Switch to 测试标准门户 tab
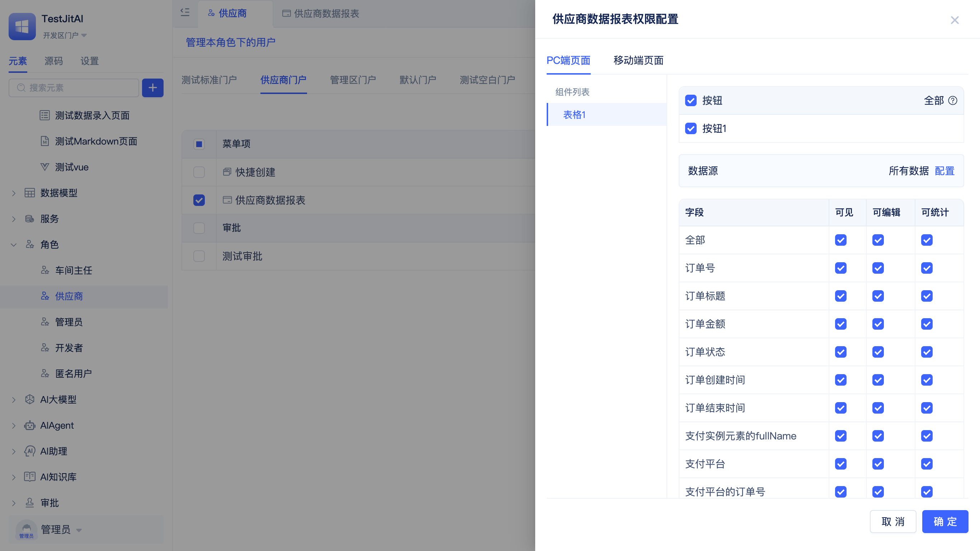Viewport: 980px width, 551px height. pos(209,80)
